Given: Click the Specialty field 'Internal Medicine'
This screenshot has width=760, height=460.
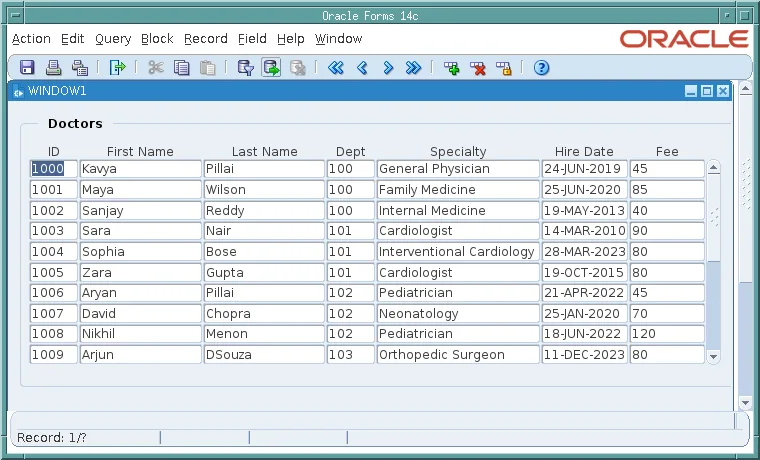Looking at the screenshot, I should pyautogui.click(x=458, y=210).
